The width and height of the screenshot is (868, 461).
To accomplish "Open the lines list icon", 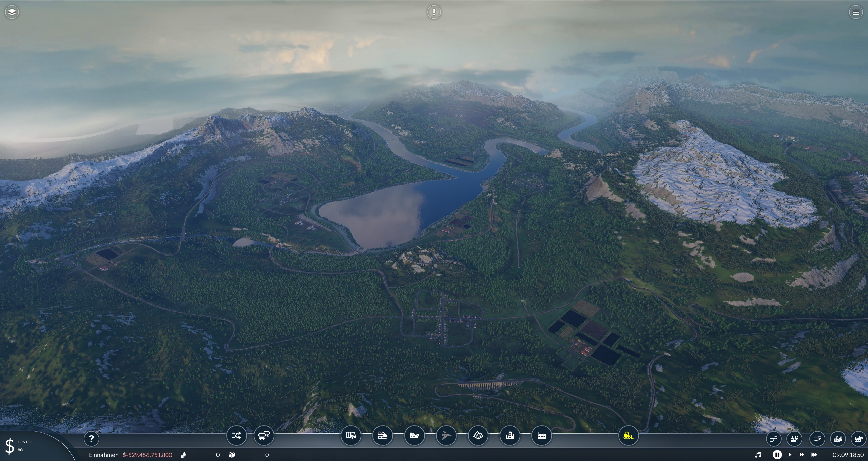I will (x=774, y=439).
